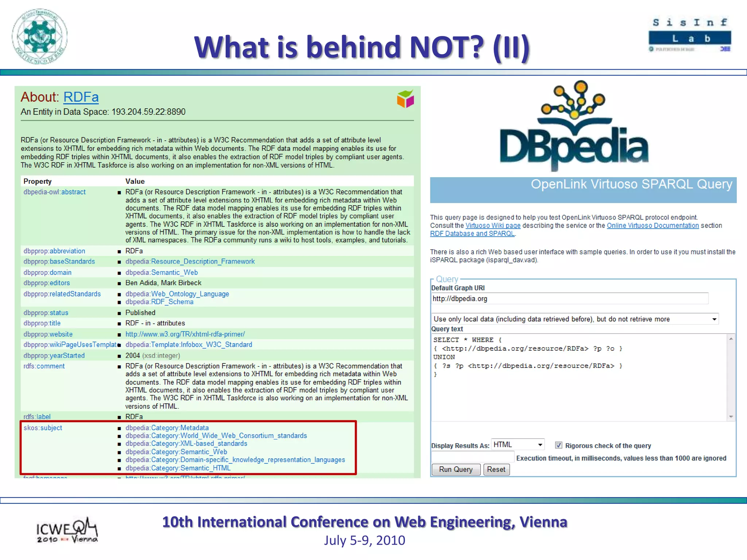Open the rdfs:comment property link

click(44, 366)
